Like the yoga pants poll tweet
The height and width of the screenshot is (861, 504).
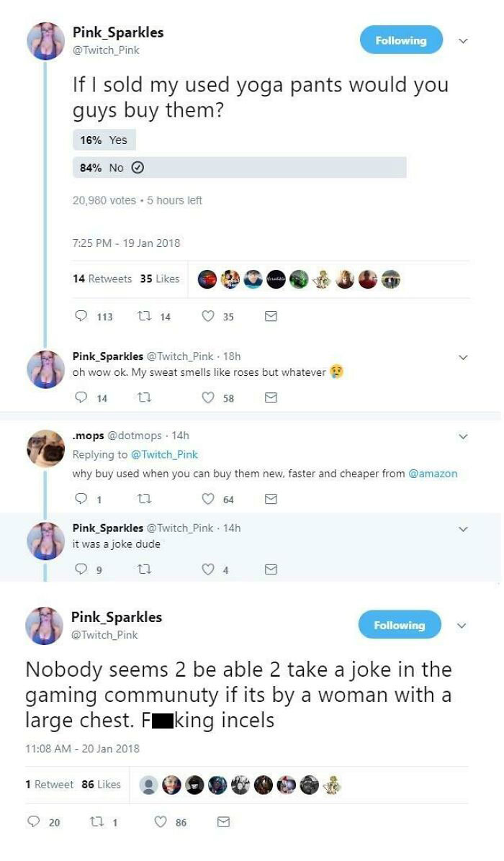208,316
